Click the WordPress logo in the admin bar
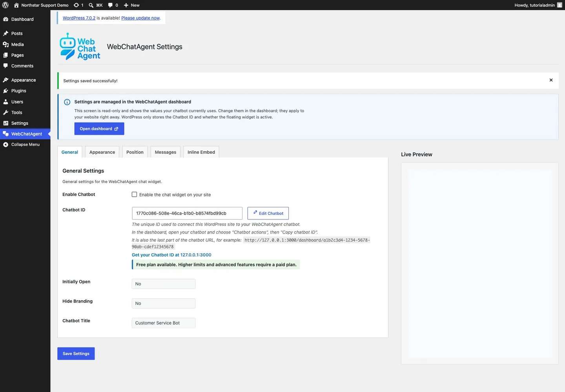Screen dimensions: 565x392 click(x=5, y=5)
